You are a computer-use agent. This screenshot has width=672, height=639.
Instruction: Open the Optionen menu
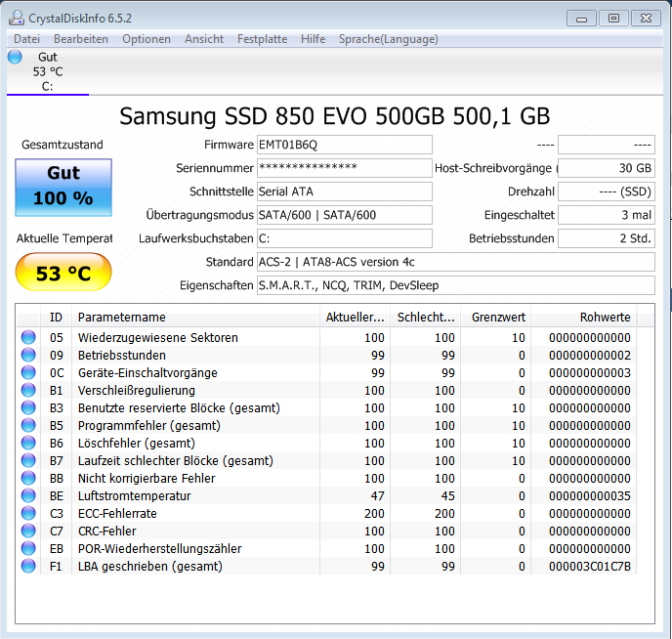pos(147,39)
